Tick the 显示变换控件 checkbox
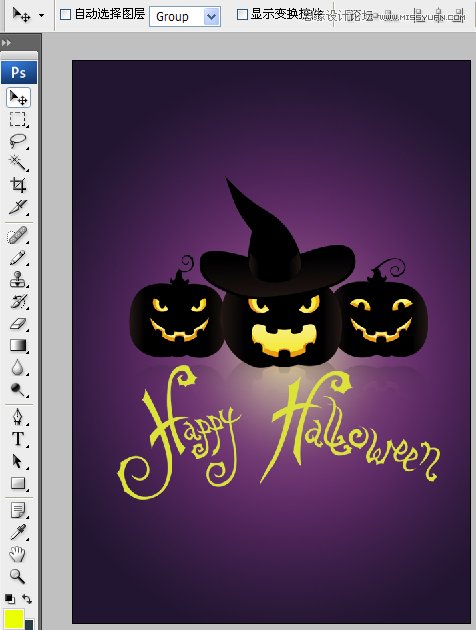This screenshot has width=476, height=630. pos(242,15)
